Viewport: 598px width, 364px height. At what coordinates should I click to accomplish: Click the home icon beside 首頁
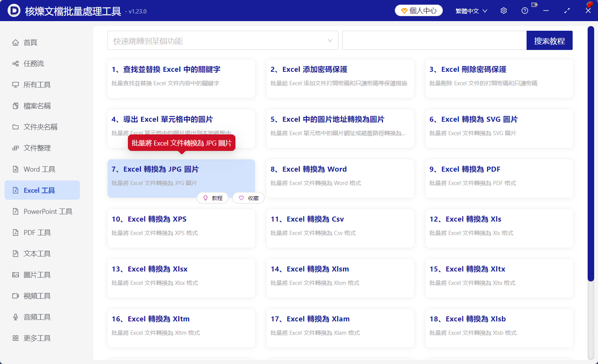[15, 43]
